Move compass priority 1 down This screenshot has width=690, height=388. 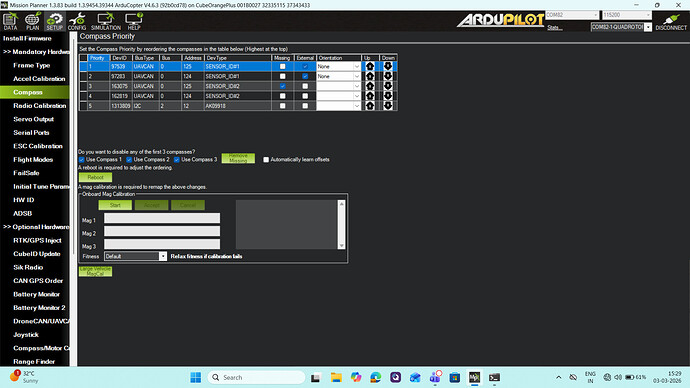(388, 66)
